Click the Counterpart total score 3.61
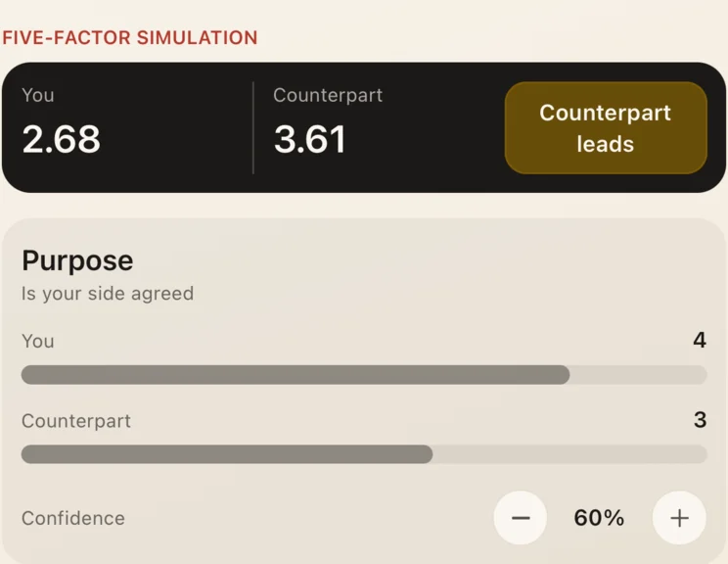This screenshot has height=564, width=728. [x=310, y=139]
